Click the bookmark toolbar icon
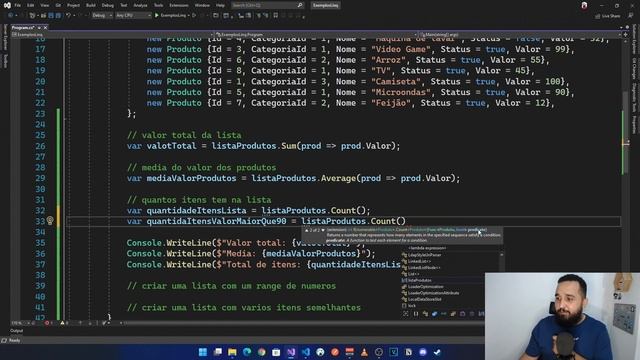The image size is (640, 360). (x=276, y=16)
